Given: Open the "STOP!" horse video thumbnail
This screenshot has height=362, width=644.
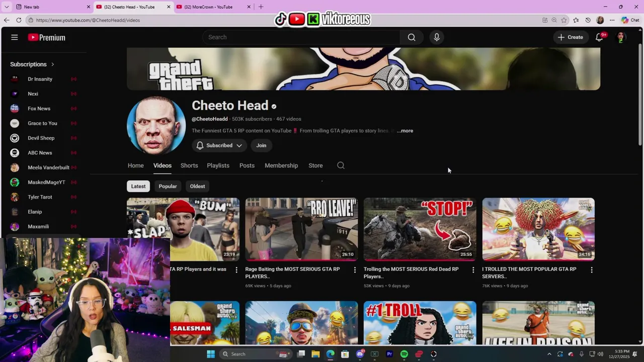Looking at the screenshot, I should (420, 229).
